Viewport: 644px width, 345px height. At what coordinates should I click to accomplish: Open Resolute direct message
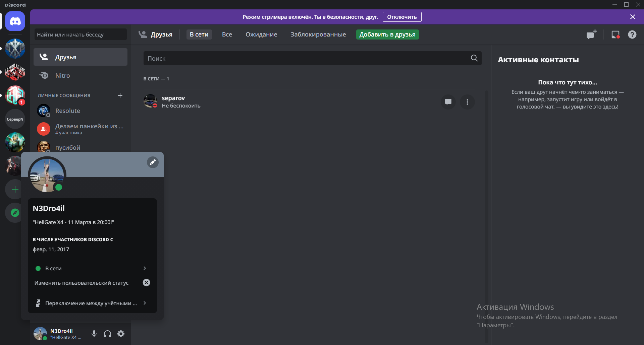coord(80,111)
